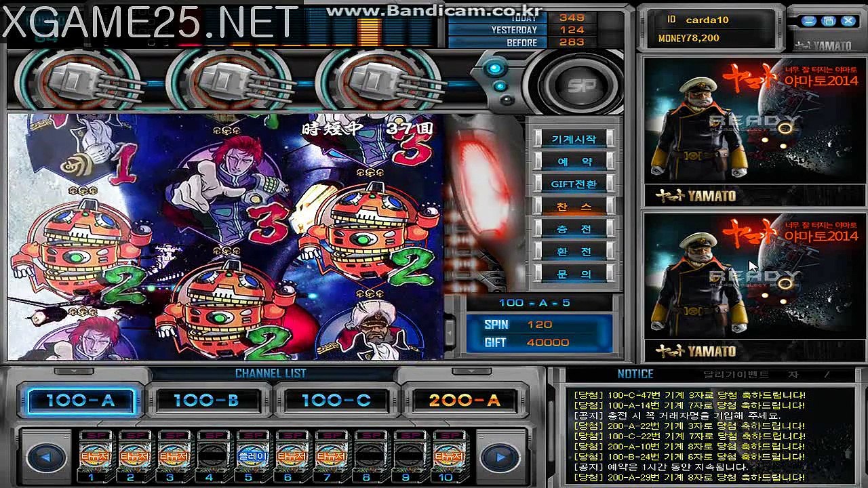Click the ID carda10 text
868x488 pixels.
pyautogui.click(x=697, y=20)
